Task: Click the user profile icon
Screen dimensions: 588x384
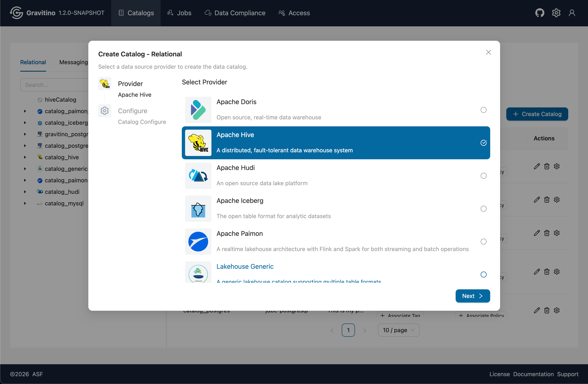Action: tap(572, 13)
